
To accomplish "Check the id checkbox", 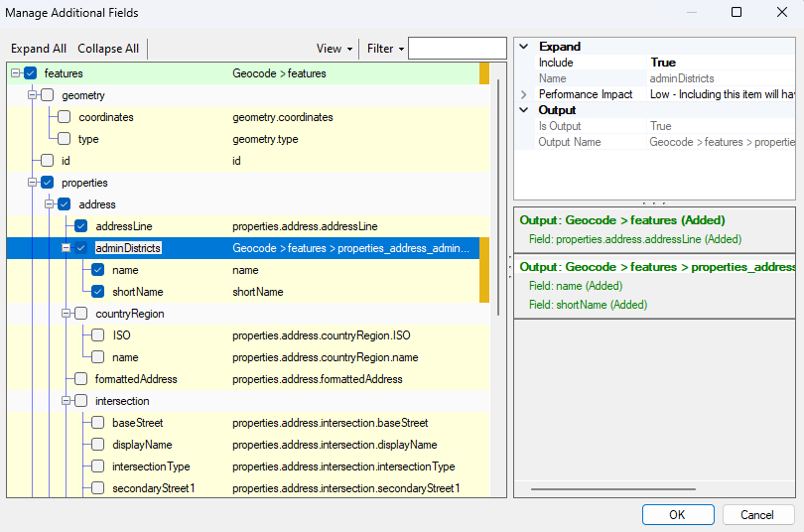I will tap(48, 161).
